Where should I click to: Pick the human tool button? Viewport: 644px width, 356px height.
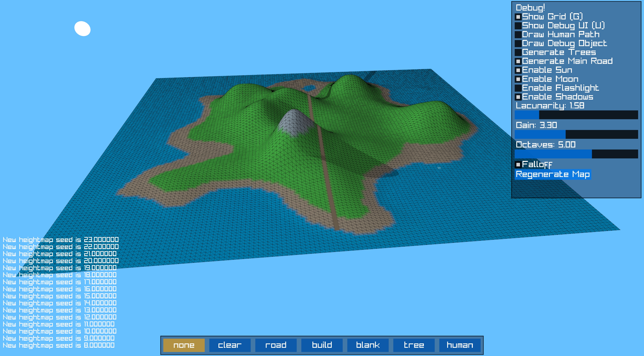[x=460, y=345]
